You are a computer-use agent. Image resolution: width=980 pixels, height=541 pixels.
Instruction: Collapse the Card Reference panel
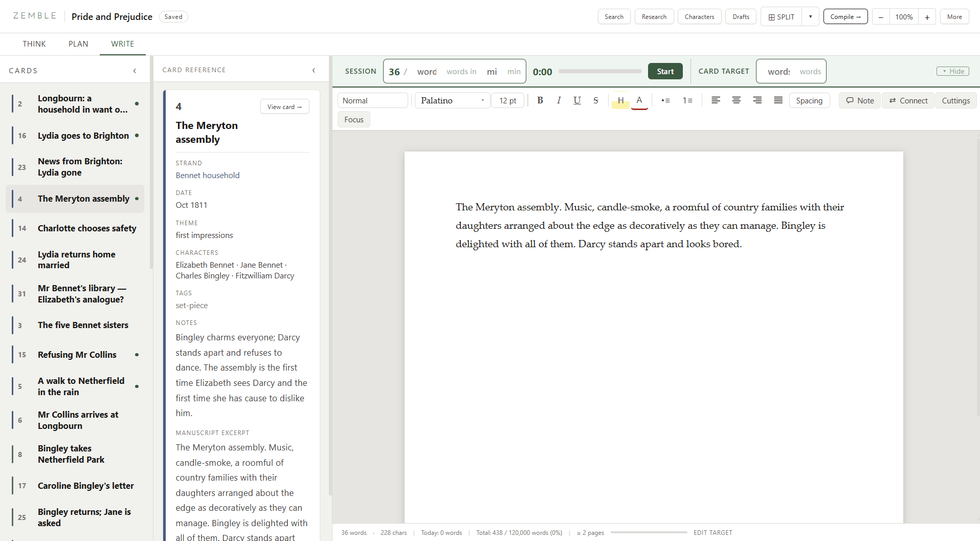pyautogui.click(x=314, y=70)
